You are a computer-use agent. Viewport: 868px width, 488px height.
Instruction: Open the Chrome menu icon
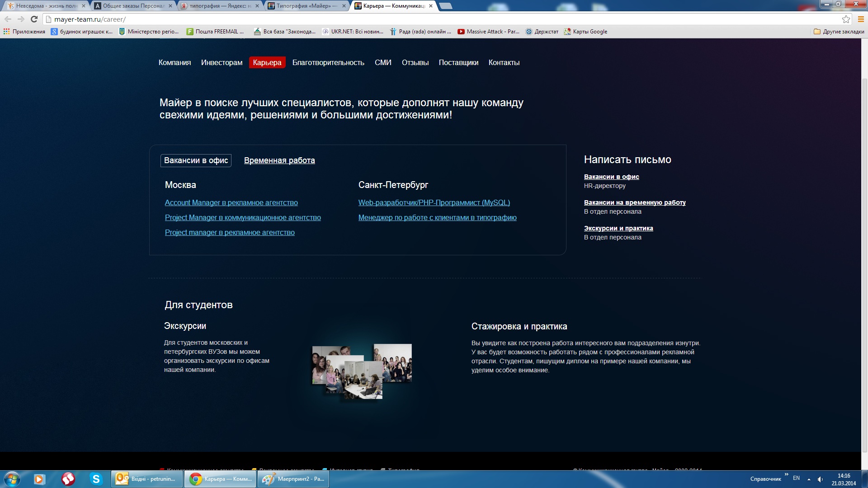point(861,19)
